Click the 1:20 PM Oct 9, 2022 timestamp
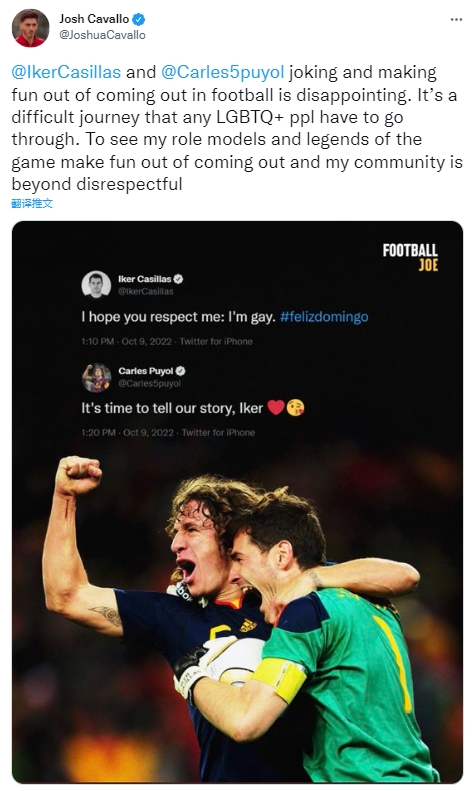This screenshot has height=791, width=474. pos(128,433)
